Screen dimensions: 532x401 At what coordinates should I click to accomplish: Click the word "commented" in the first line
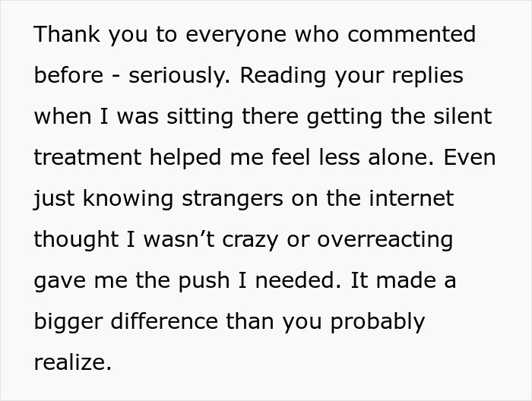[411, 34]
